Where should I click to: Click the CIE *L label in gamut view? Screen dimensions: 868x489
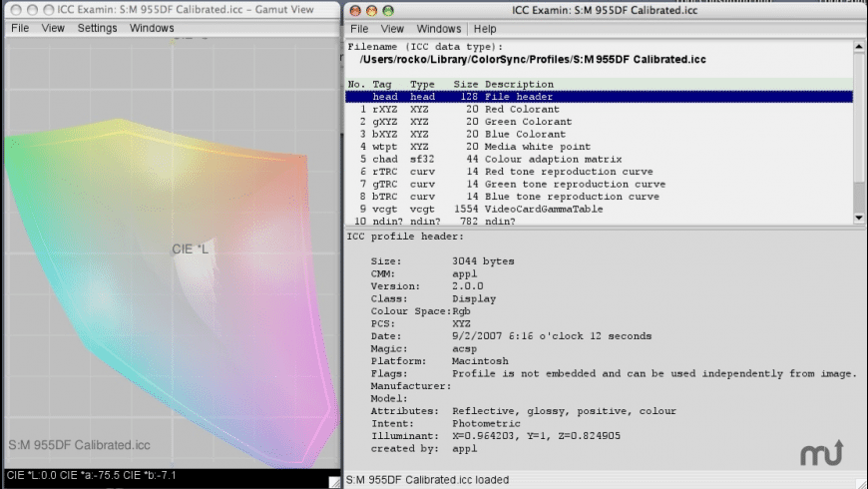(191, 248)
